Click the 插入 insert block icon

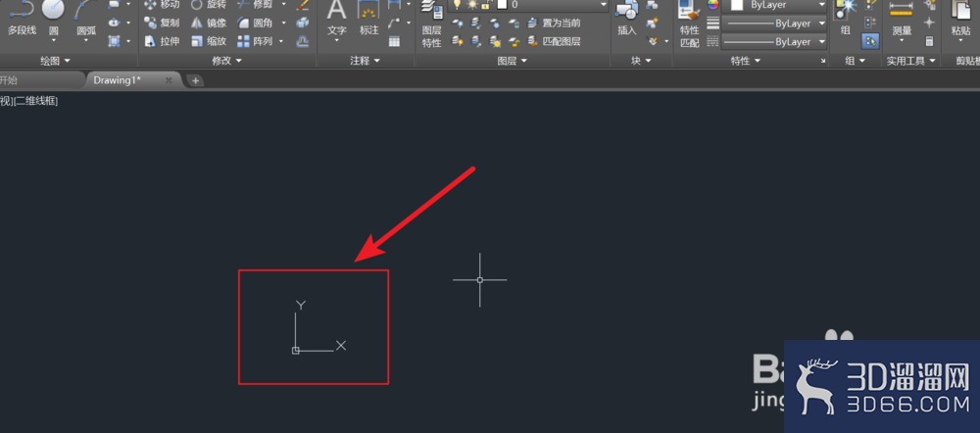pyautogui.click(x=627, y=19)
